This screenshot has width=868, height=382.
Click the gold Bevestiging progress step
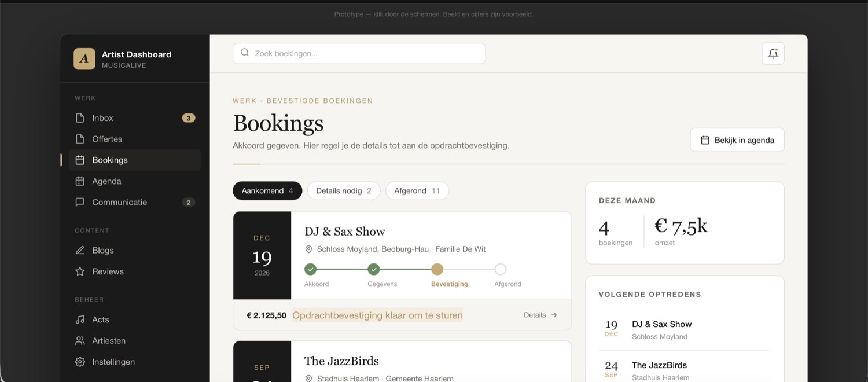(x=437, y=269)
